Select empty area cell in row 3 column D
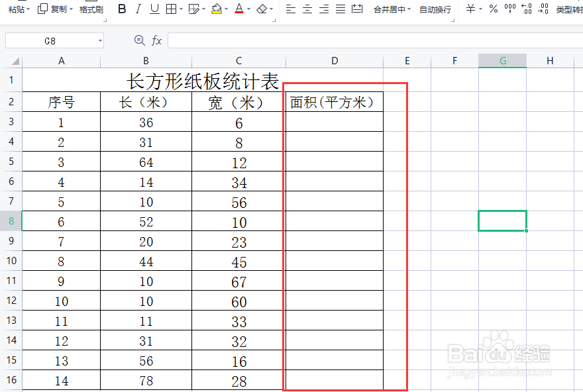The height and width of the screenshot is (392, 583). click(x=335, y=122)
